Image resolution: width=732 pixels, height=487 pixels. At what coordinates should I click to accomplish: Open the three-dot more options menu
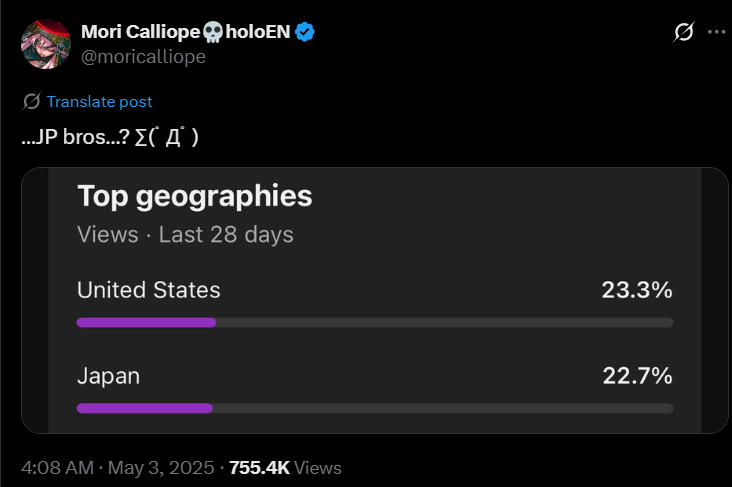[x=716, y=32]
